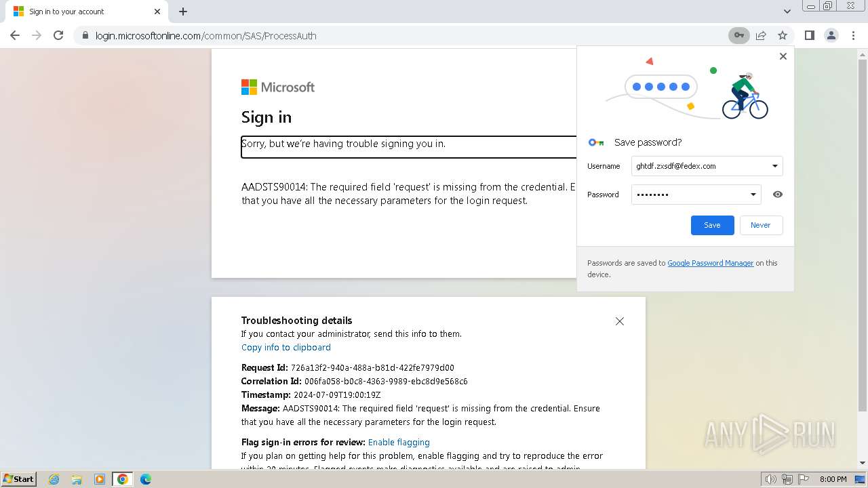Screen dimensions: 868x488
Task: Open Action Center flag icon
Action: 804,479
